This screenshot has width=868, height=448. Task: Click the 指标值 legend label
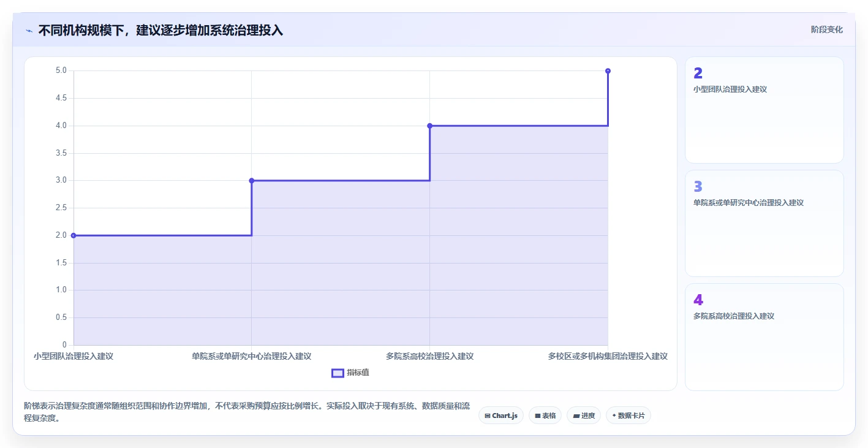pos(358,373)
